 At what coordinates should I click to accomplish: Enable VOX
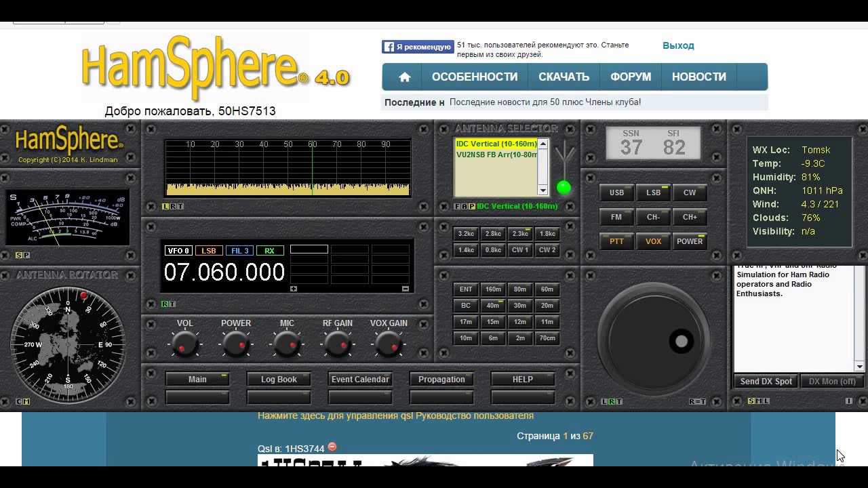point(653,241)
